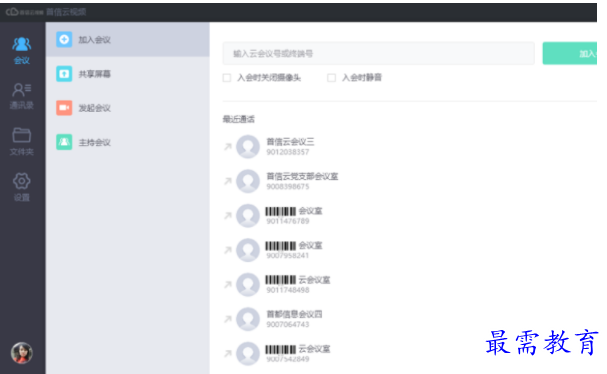Click outgoing arrow icon beside 首信云会议三

coord(228,146)
